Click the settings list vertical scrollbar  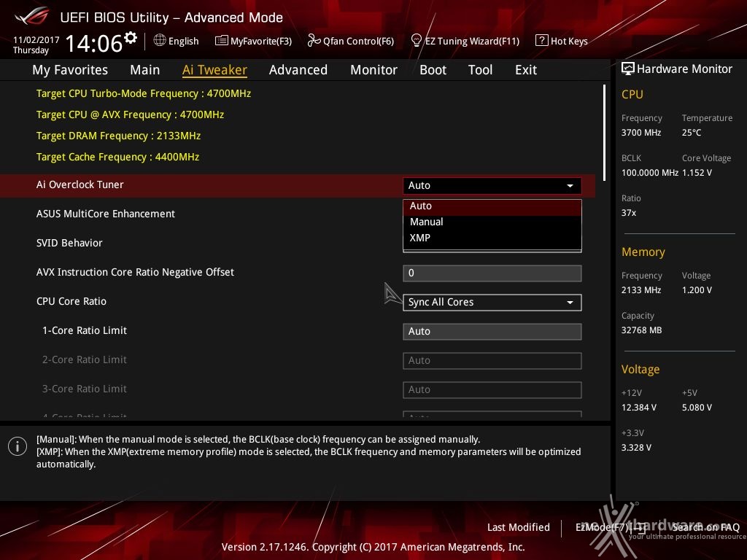pos(604,133)
